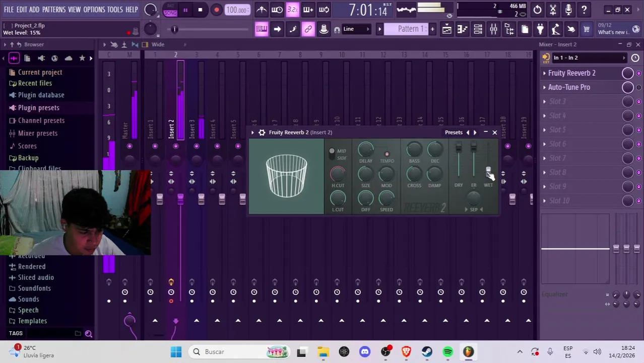This screenshot has width=644, height=363.
Task: Start recording with the red Record button
Action: click(x=216, y=10)
